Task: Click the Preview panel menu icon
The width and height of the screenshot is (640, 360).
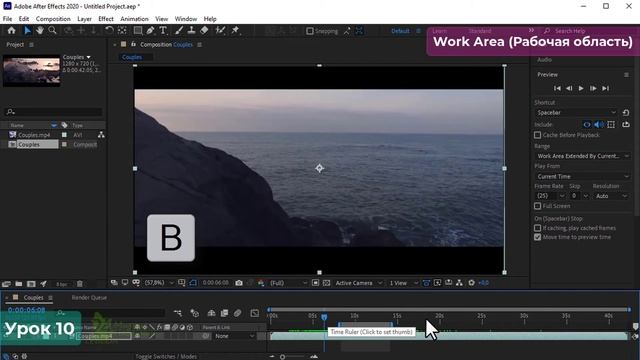Action: pyautogui.click(x=626, y=75)
